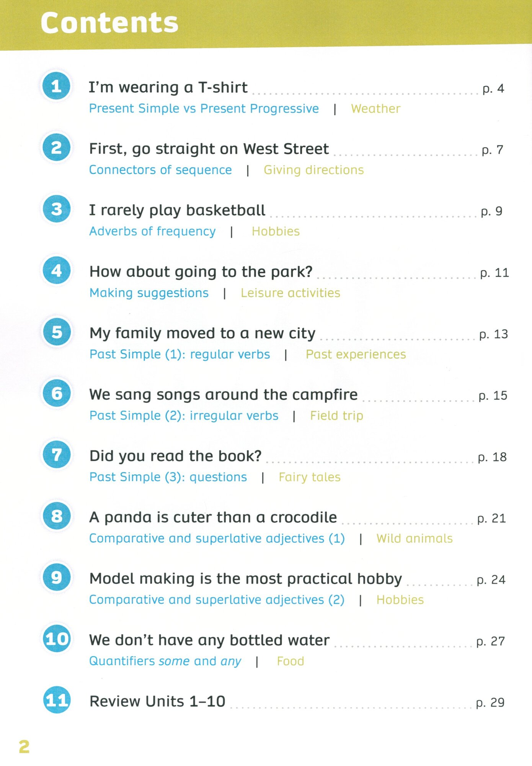The image size is (532, 766).
Task: Select the unit 7 number badge
Action: [x=56, y=455]
